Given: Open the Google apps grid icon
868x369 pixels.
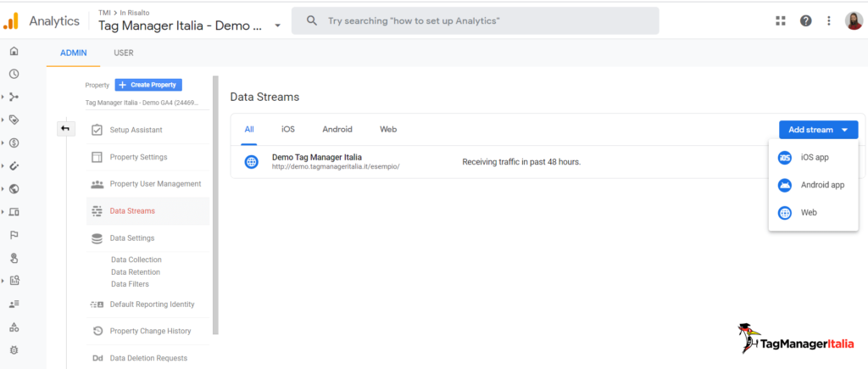Looking at the screenshot, I should pyautogui.click(x=781, y=20).
